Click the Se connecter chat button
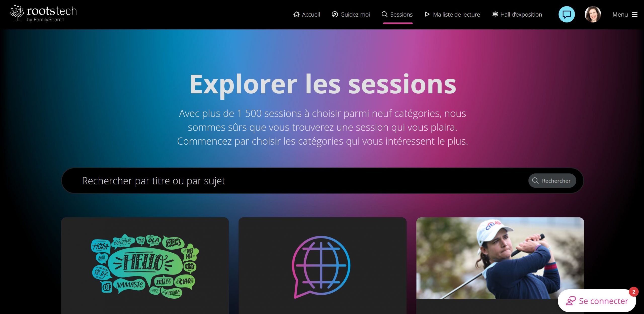 pos(597,301)
